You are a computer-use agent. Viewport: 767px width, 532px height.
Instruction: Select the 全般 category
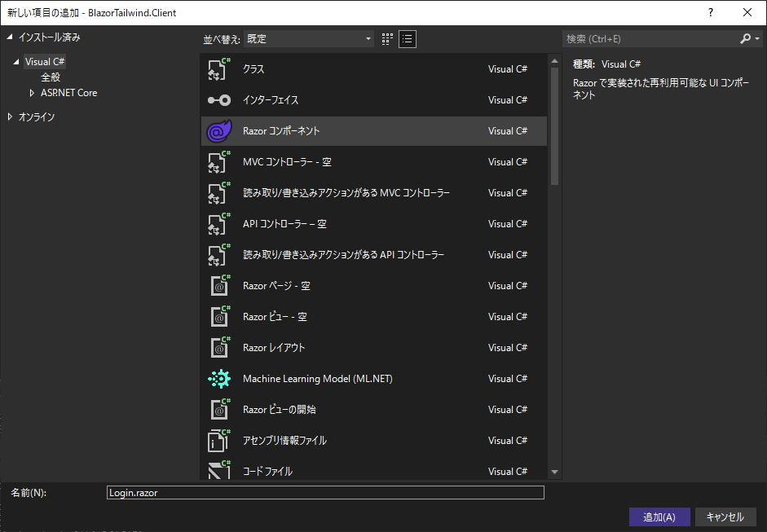coord(51,77)
